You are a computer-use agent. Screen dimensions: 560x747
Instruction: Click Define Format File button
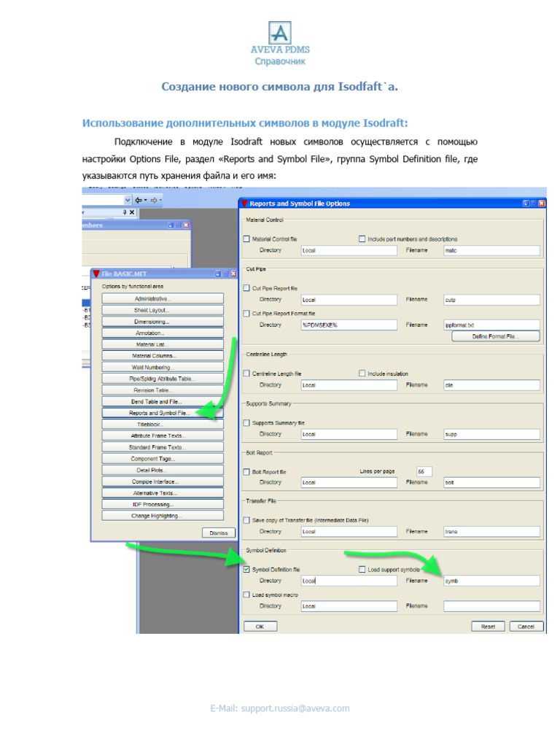(x=496, y=336)
